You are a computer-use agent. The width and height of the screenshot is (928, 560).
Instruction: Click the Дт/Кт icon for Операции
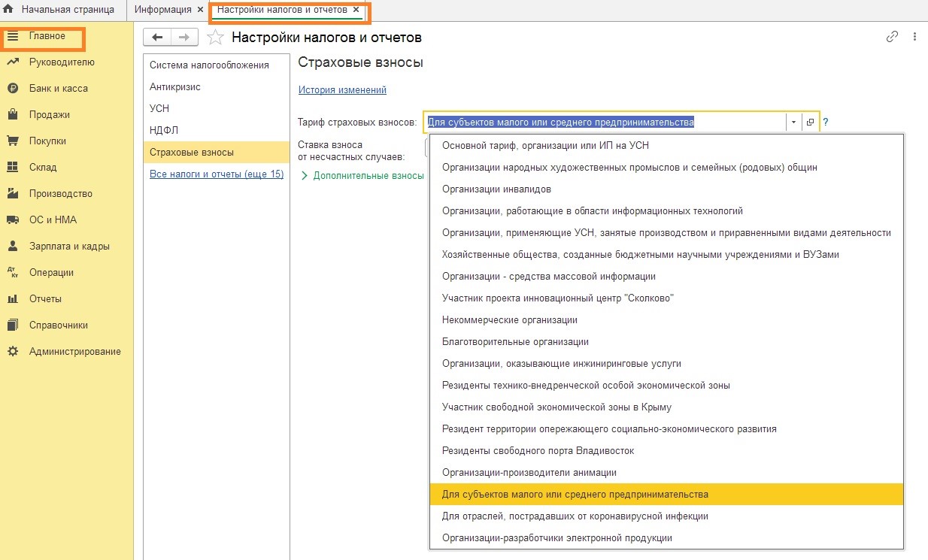pyautogui.click(x=13, y=273)
